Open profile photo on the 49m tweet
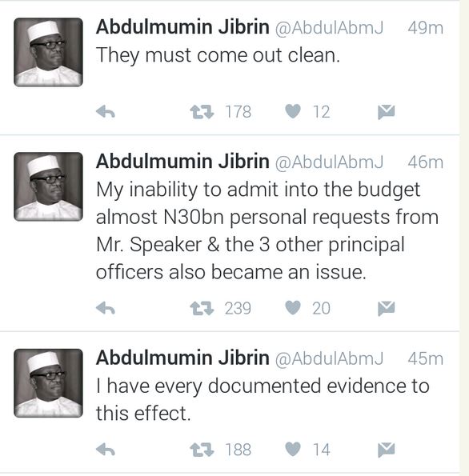Screen dimensions: 469x476 pyautogui.click(x=48, y=52)
